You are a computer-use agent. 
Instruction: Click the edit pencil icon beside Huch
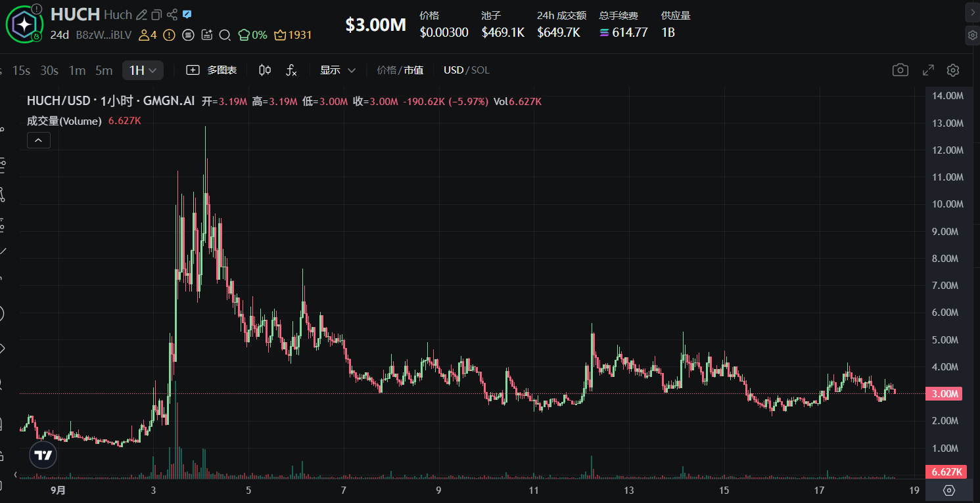pyautogui.click(x=141, y=14)
